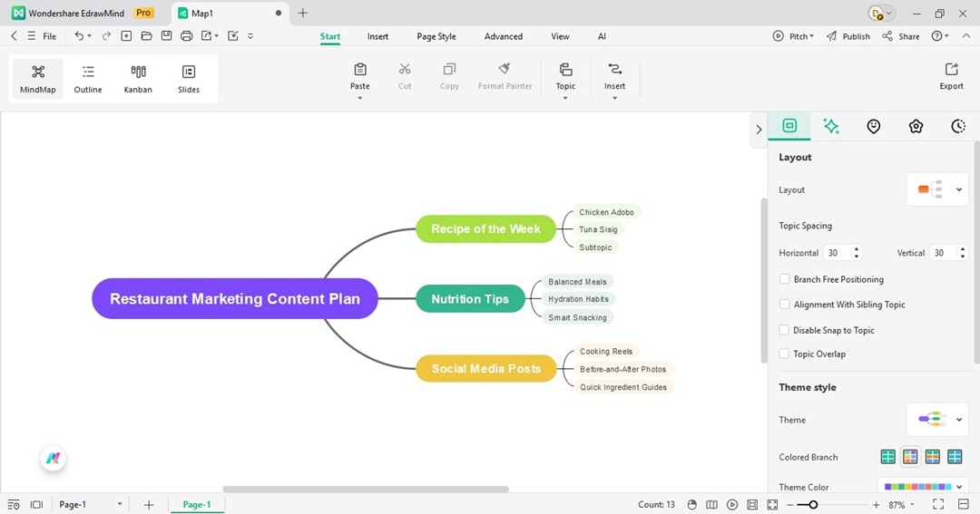Switch to Outline view mode
The width and height of the screenshot is (980, 514).
(87, 79)
